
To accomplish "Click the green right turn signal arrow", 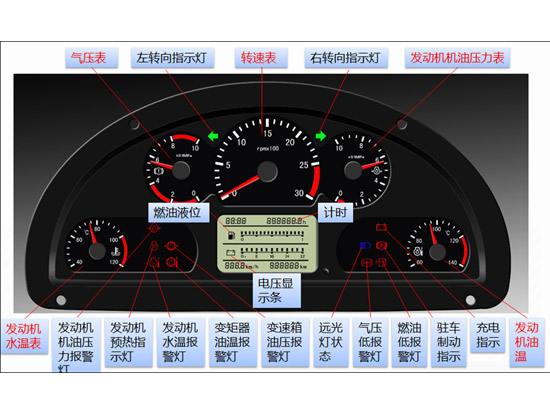I will pyautogui.click(x=321, y=136).
